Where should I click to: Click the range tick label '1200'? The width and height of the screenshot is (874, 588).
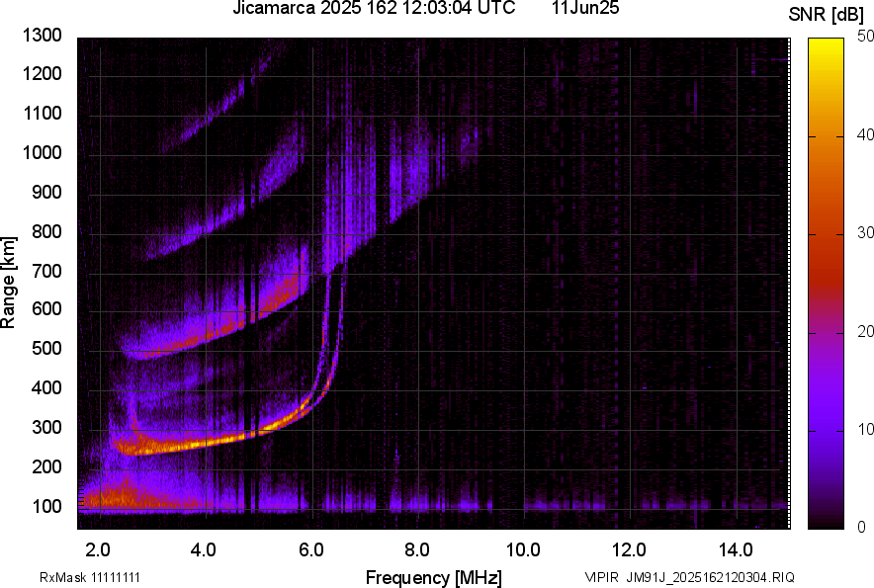click(43, 73)
